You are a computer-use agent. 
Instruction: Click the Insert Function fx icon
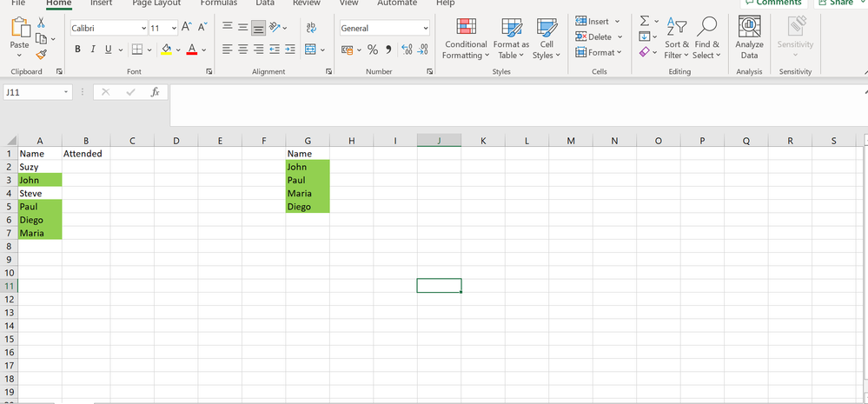[156, 92]
